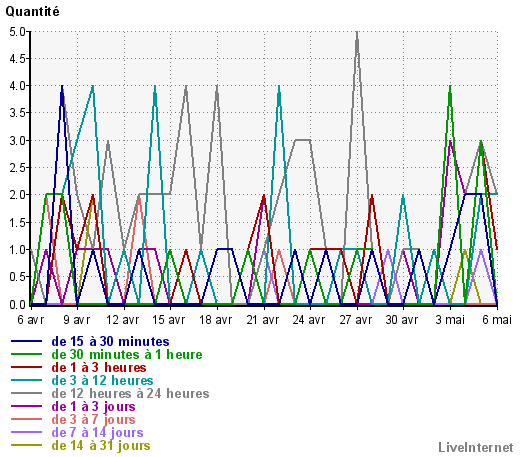Click the 'de 3 à 7 jours' legend label
Image resolution: width=520 pixels, height=457 pixels.
pyautogui.click(x=94, y=419)
